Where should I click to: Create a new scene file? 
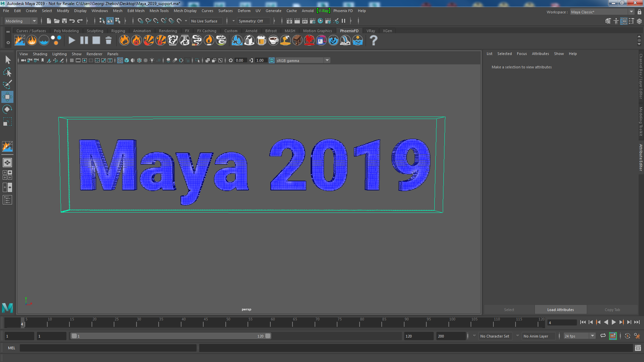point(49,21)
